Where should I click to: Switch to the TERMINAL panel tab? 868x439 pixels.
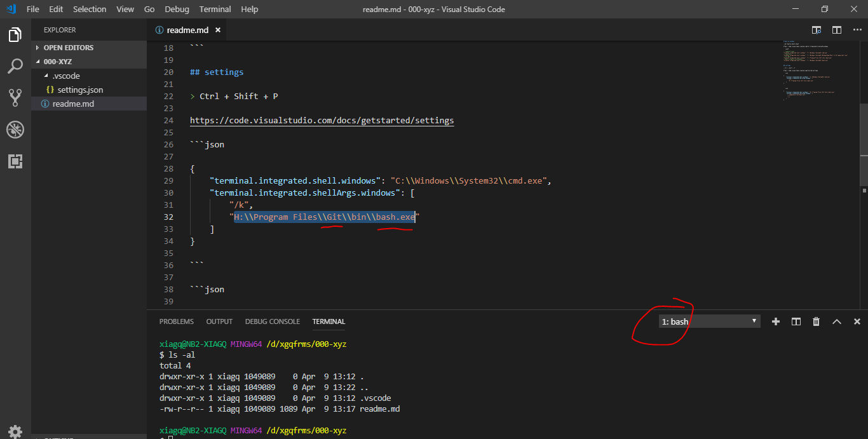point(329,321)
